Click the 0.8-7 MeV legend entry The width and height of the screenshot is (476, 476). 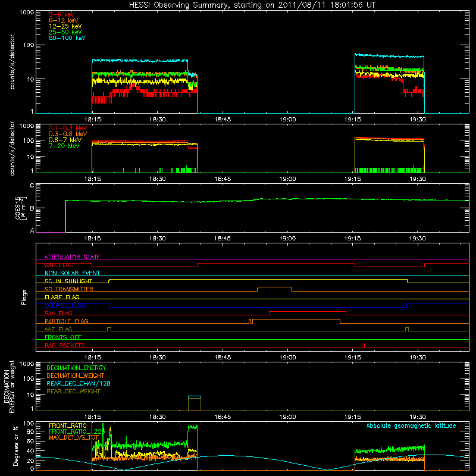point(65,140)
